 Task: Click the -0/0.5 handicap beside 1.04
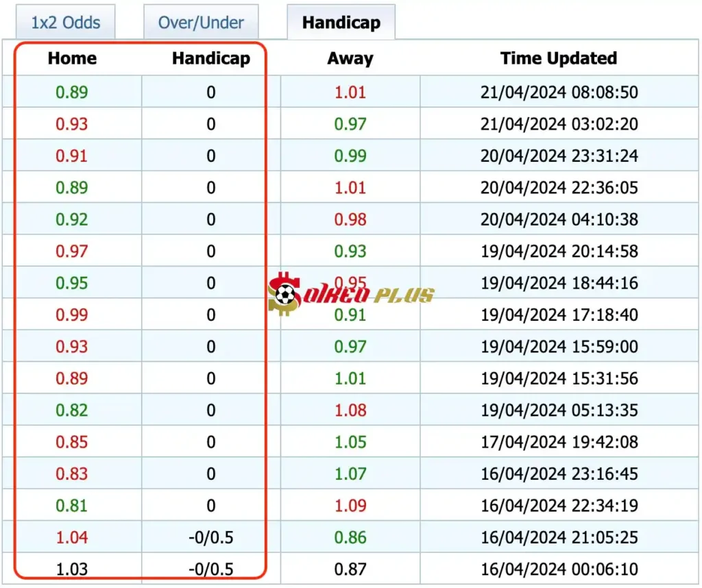pyautogui.click(x=210, y=538)
